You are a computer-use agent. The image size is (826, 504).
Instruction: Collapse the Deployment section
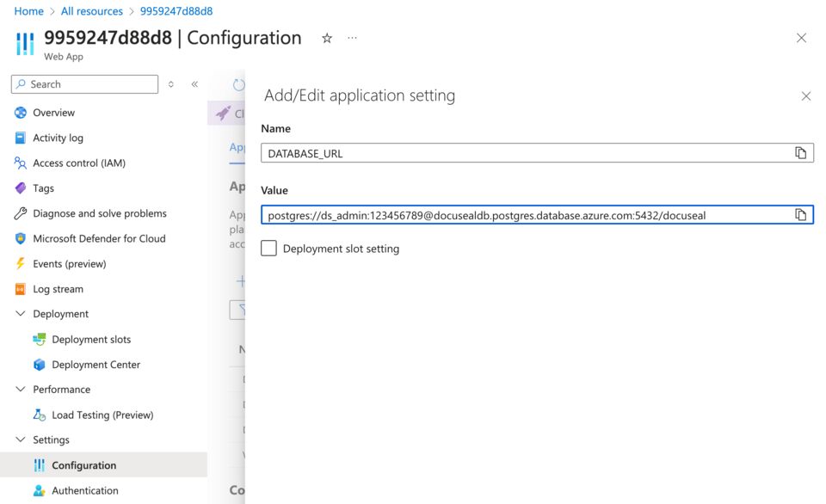pos(21,313)
